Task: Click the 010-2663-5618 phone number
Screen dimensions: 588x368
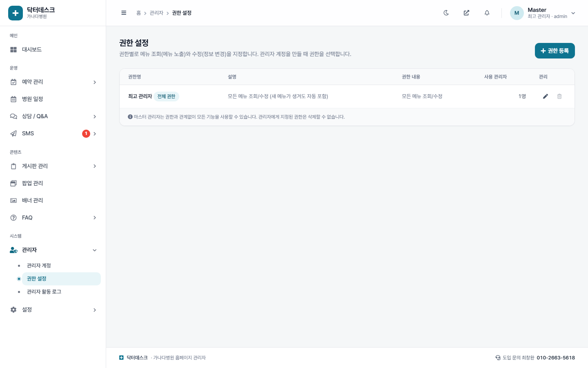Action: coord(556,358)
